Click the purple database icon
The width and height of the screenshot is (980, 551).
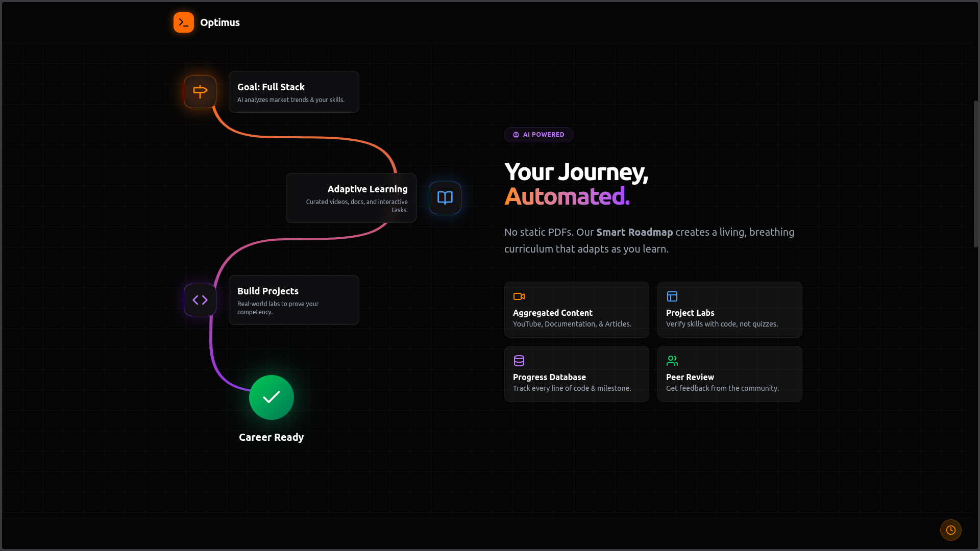click(x=519, y=361)
